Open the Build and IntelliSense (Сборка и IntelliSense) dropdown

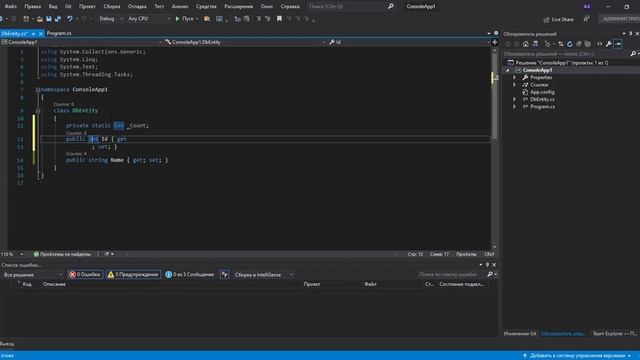(x=263, y=275)
